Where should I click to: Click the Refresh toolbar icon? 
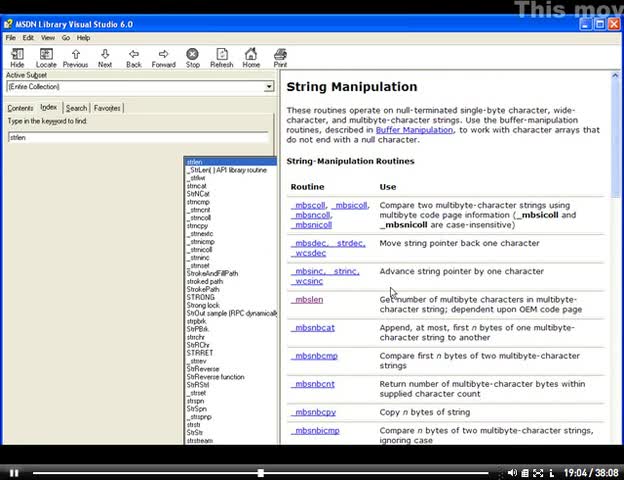[222, 58]
